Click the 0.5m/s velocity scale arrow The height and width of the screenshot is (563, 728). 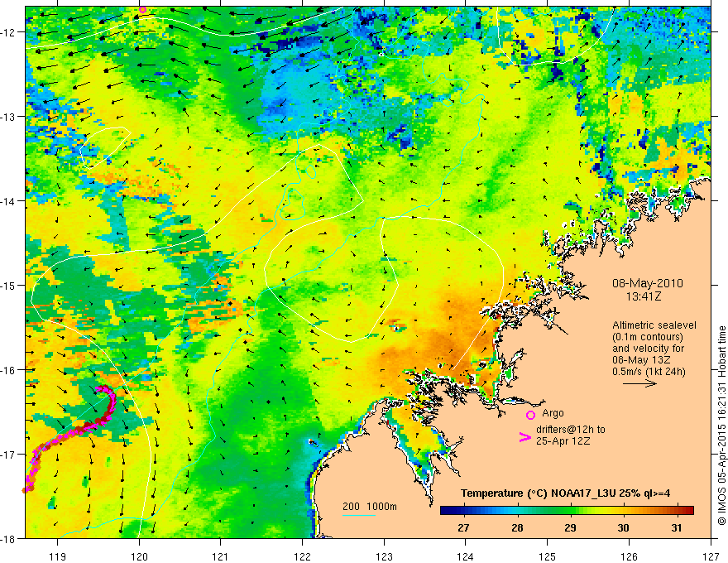point(639,383)
